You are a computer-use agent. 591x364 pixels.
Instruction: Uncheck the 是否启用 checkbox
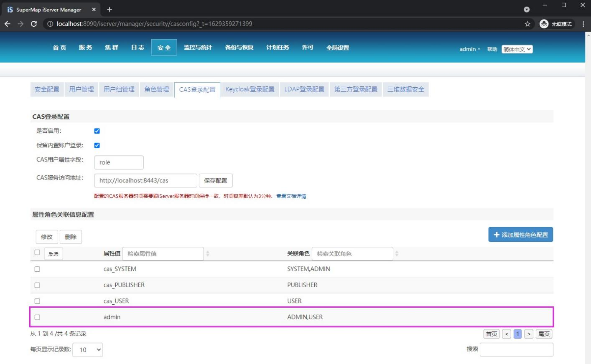click(97, 131)
